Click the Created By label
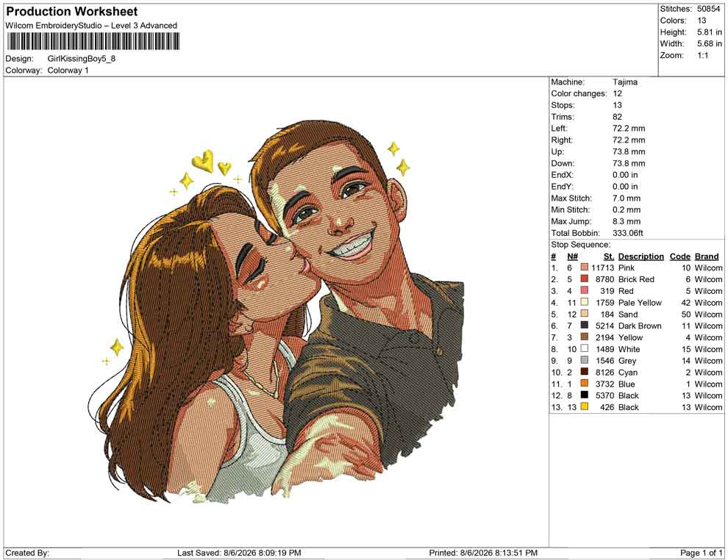 pyautogui.click(x=27, y=553)
